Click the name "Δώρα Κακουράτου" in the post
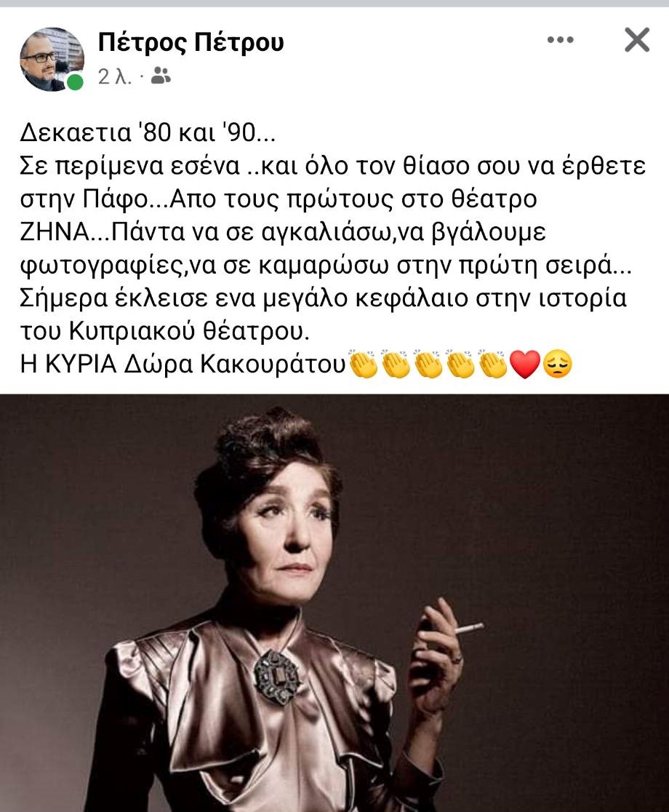Viewport: 669px width, 812px height. point(234,365)
